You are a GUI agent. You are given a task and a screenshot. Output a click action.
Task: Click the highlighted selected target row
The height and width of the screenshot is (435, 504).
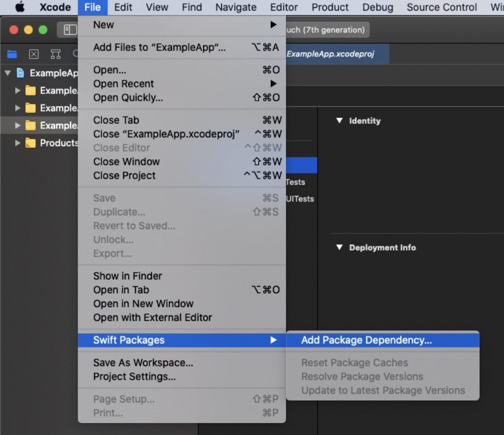[x=301, y=165]
